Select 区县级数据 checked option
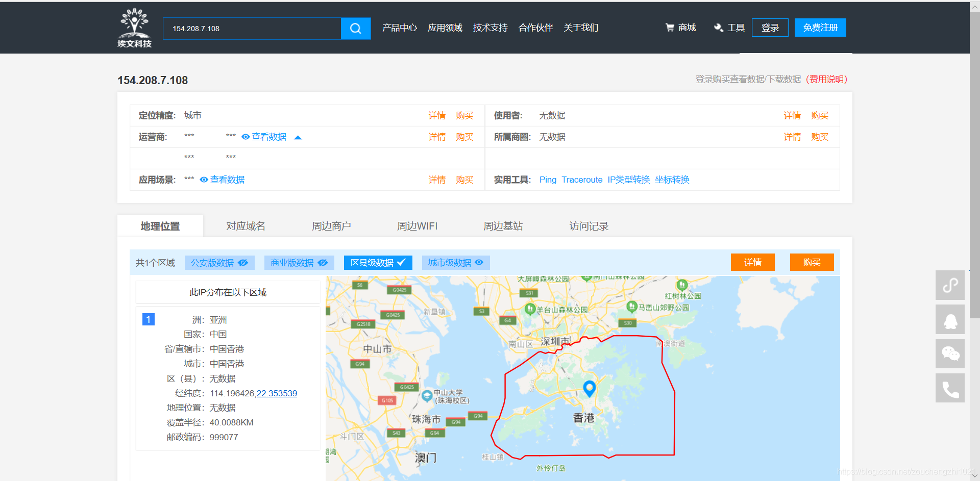Screen dimensions: 980x481 click(378, 263)
